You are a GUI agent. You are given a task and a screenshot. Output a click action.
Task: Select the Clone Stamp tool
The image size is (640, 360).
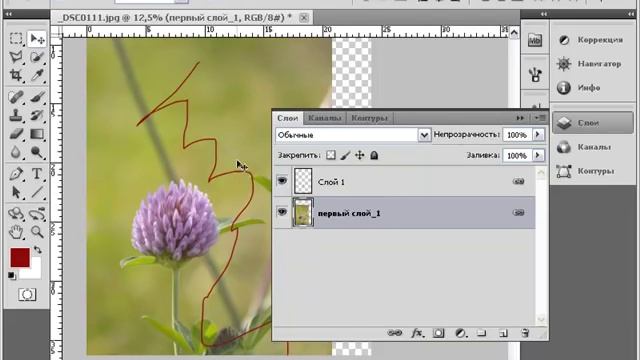(x=16, y=116)
